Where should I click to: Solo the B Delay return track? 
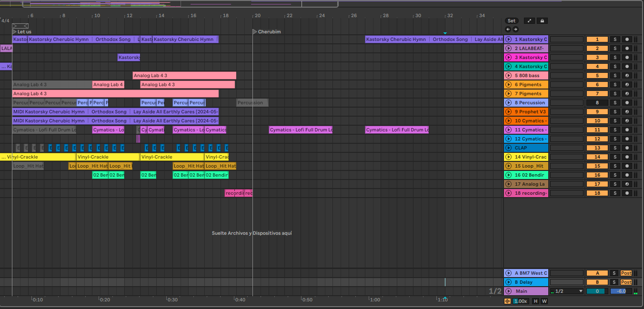pyautogui.click(x=615, y=282)
